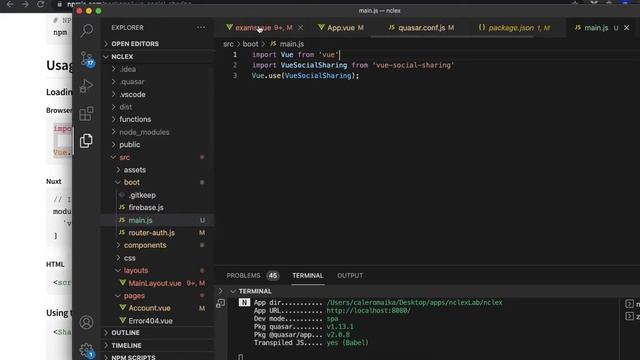
Task: Click the src breadcrumb segment
Action: pyautogui.click(x=228, y=44)
